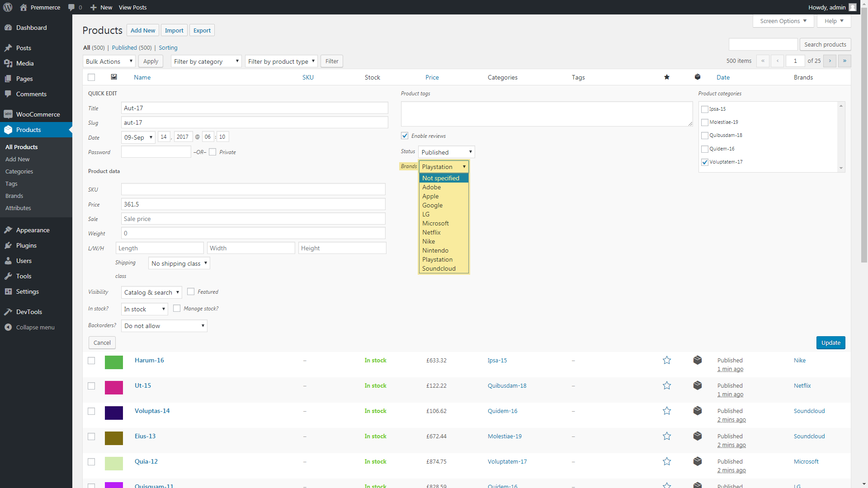Open the Backorders Do not allow dropdown
The width and height of the screenshot is (868, 488).
coord(164,326)
